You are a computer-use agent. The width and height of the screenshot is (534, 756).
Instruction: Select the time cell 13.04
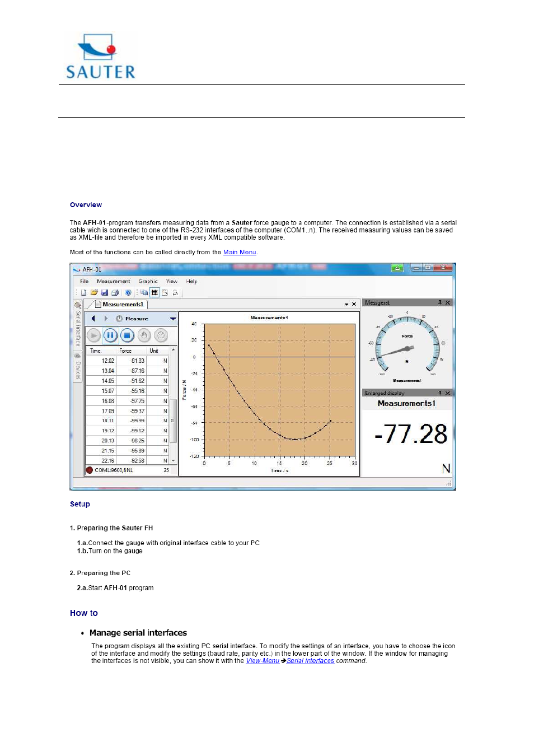pyautogui.click(x=101, y=371)
